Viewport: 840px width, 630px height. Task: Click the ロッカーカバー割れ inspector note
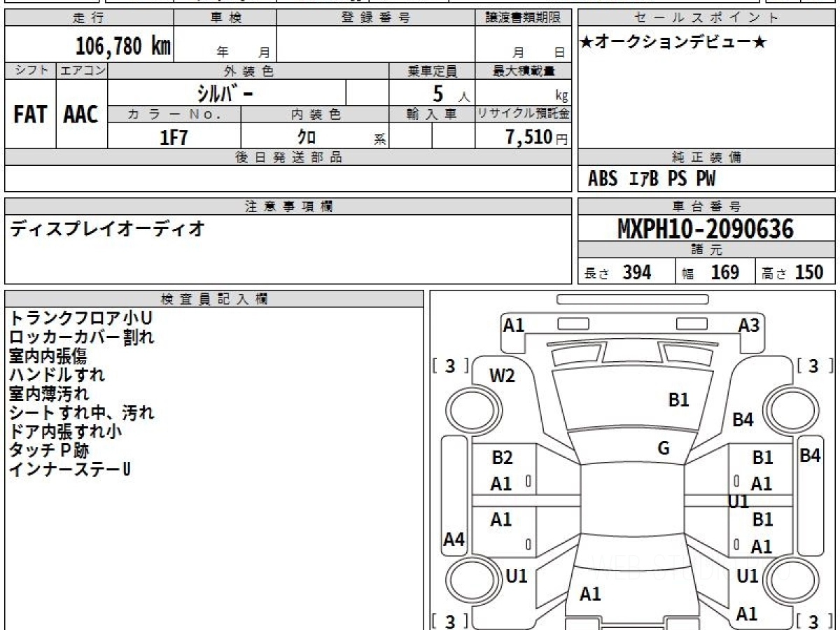81,337
